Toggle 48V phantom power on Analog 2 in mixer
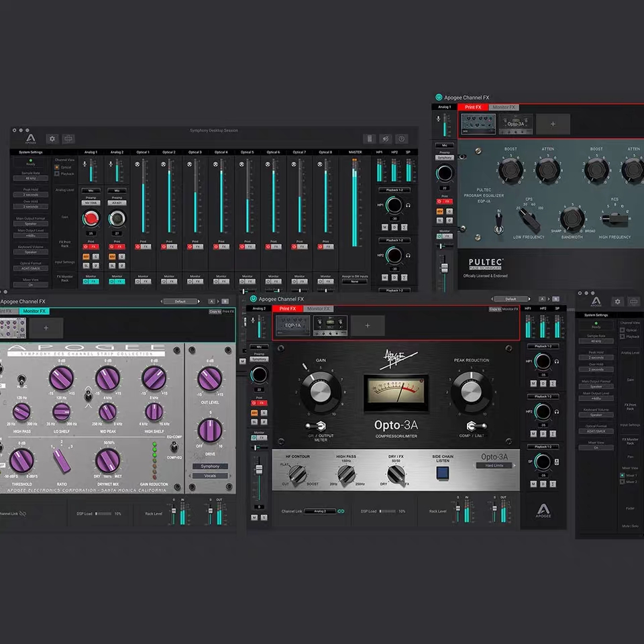 pyautogui.click(x=112, y=257)
